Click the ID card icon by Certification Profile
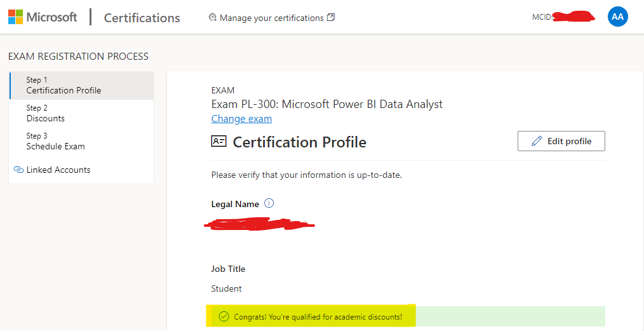 (x=219, y=142)
